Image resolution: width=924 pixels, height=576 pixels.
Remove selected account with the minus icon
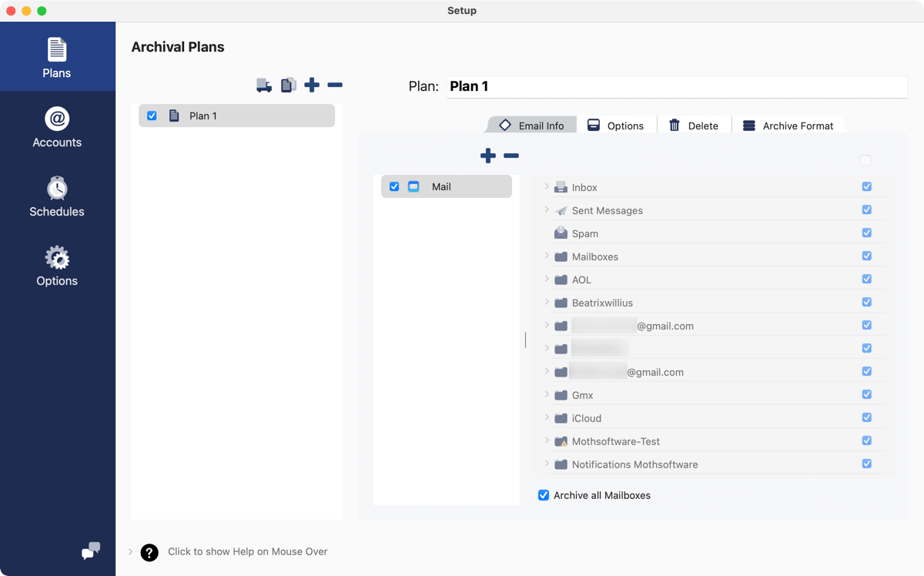coord(511,155)
